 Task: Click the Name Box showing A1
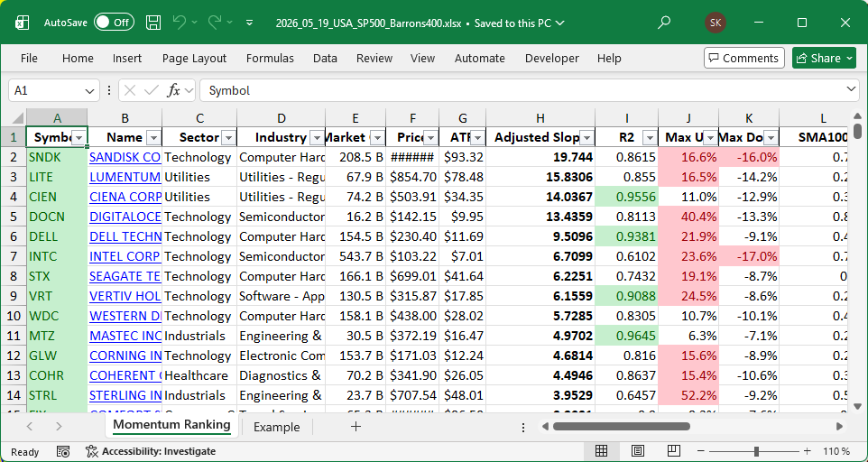point(47,90)
